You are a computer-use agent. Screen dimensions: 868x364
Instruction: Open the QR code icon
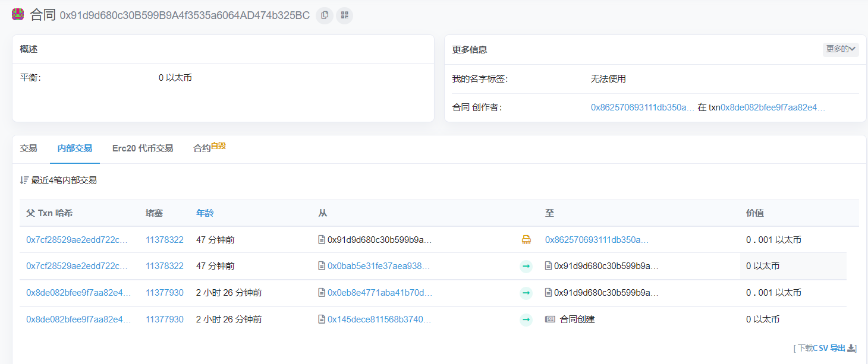pos(344,15)
